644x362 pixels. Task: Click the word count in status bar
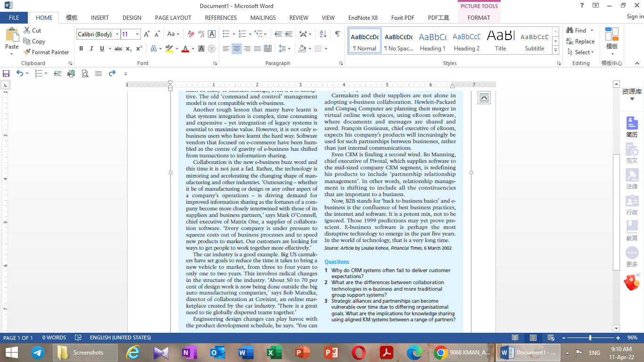[x=54, y=337]
